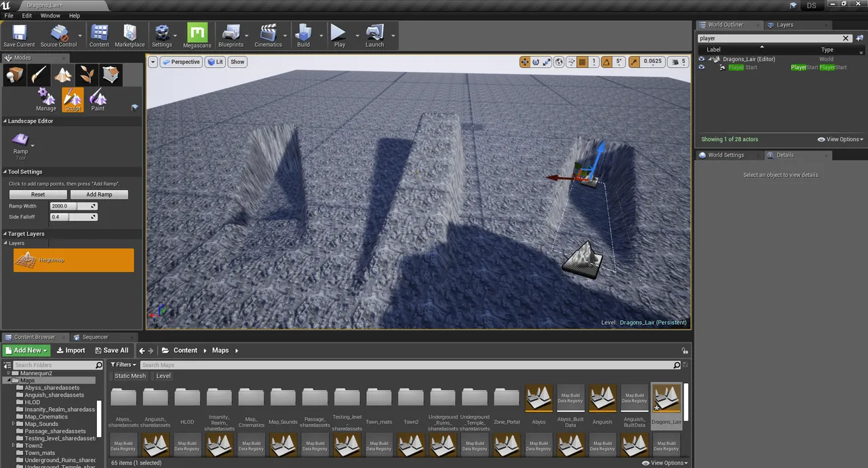Open scale snap 0.0625 dropdown
This screenshot has height=468, width=868.
click(x=652, y=62)
